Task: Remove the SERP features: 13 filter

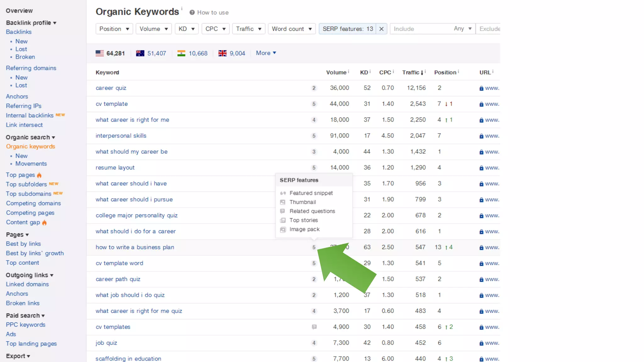Action: click(x=381, y=29)
